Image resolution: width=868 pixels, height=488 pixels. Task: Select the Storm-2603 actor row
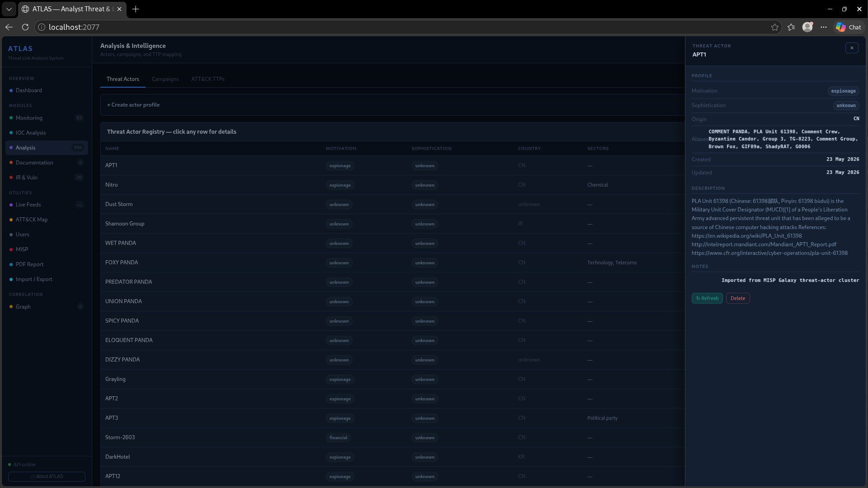coord(392,437)
